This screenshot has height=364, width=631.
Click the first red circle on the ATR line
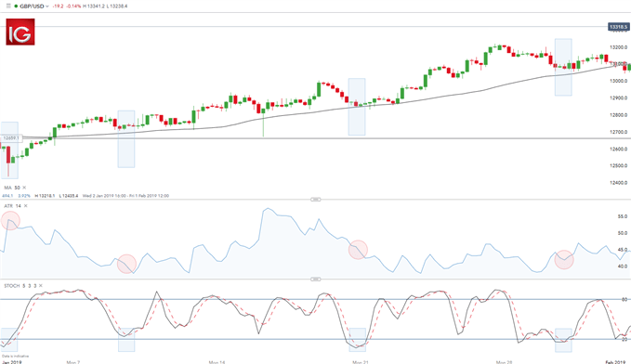tap(10, 220)
